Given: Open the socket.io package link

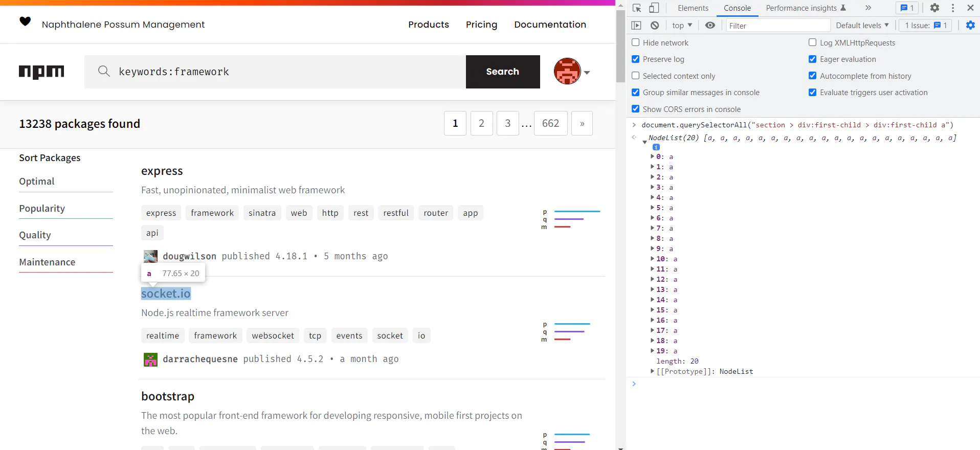Looking at the screenshot, I should coord(166,294).
